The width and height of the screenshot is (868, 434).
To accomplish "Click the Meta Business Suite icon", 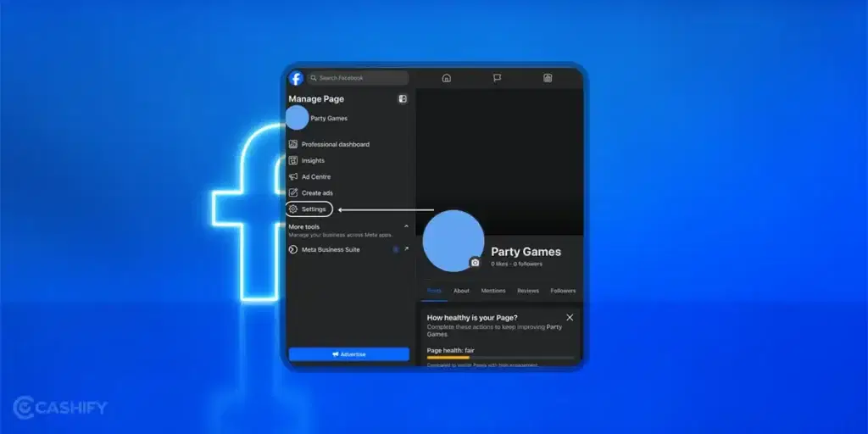I will point(292,250).
